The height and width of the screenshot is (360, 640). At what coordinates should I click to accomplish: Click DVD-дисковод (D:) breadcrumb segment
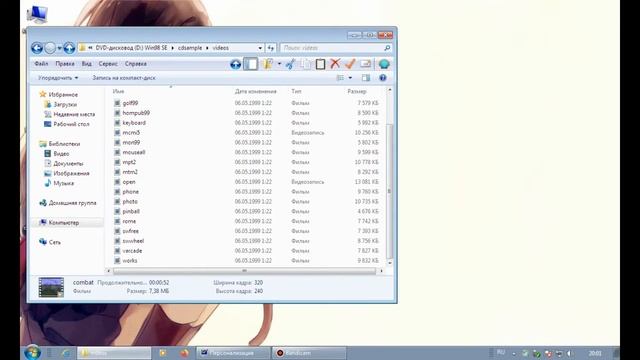click(131, 48)
